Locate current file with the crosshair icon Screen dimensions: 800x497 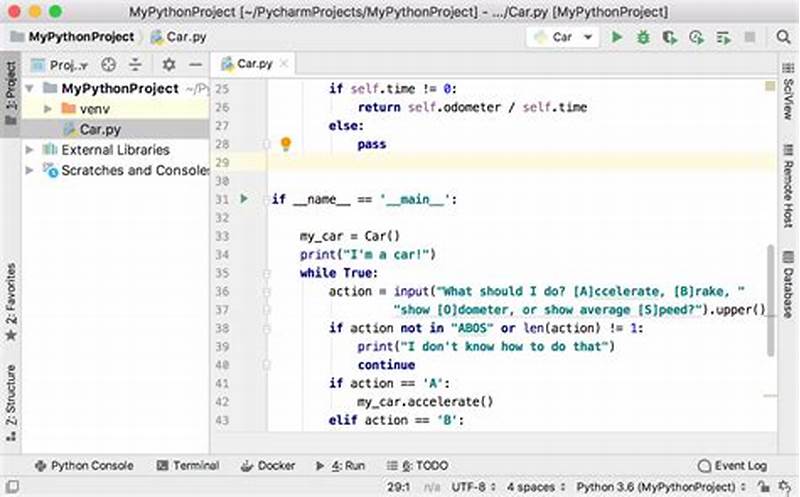(x=108, y=65)
